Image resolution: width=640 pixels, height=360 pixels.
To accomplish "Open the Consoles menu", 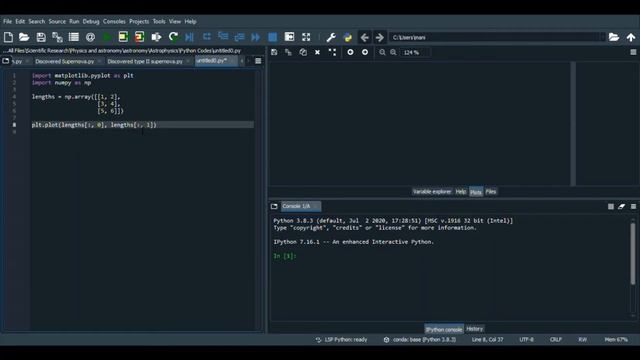I will (x=114, y=21).
